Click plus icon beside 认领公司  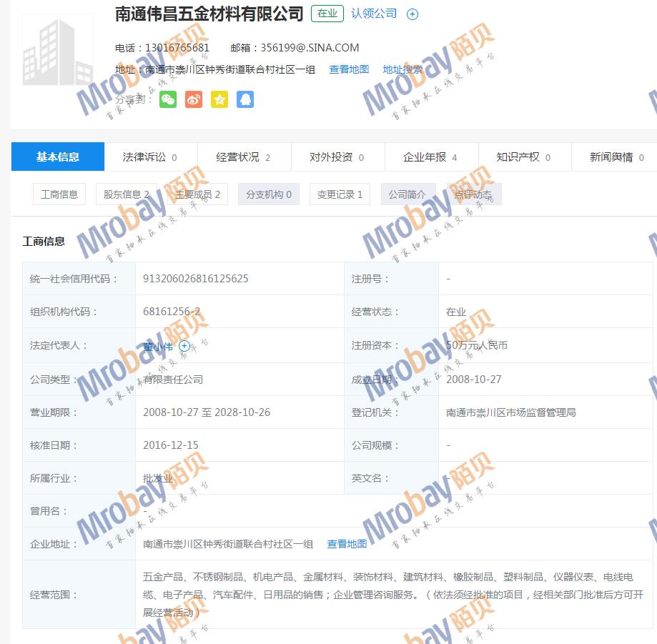413,14
